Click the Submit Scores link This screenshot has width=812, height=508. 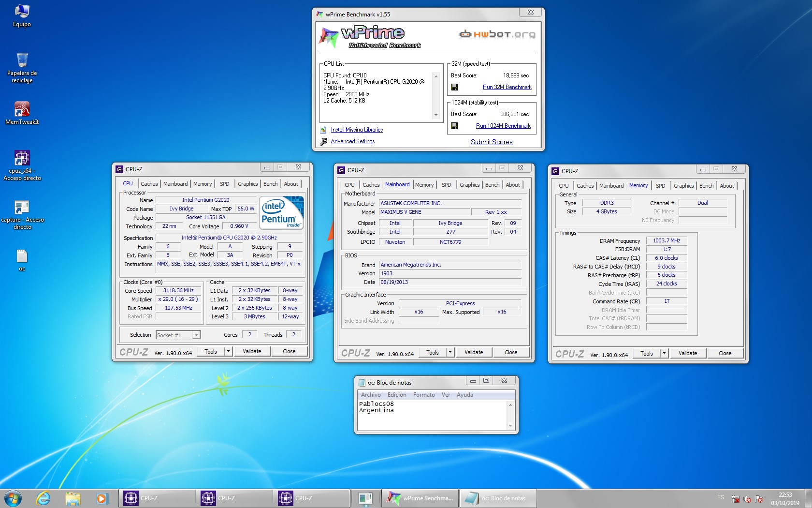pyautogui.click(x=492, y=142)
